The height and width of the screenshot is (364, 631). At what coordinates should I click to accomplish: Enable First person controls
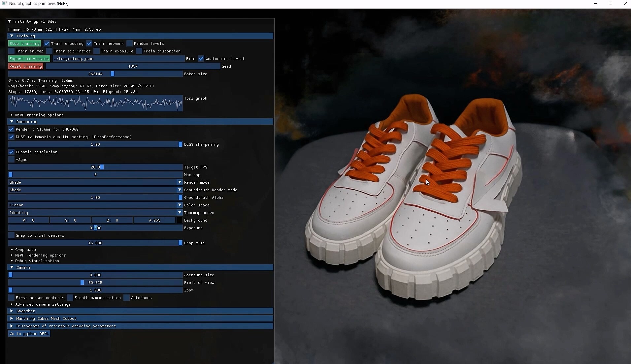click(x=11, y=297)
